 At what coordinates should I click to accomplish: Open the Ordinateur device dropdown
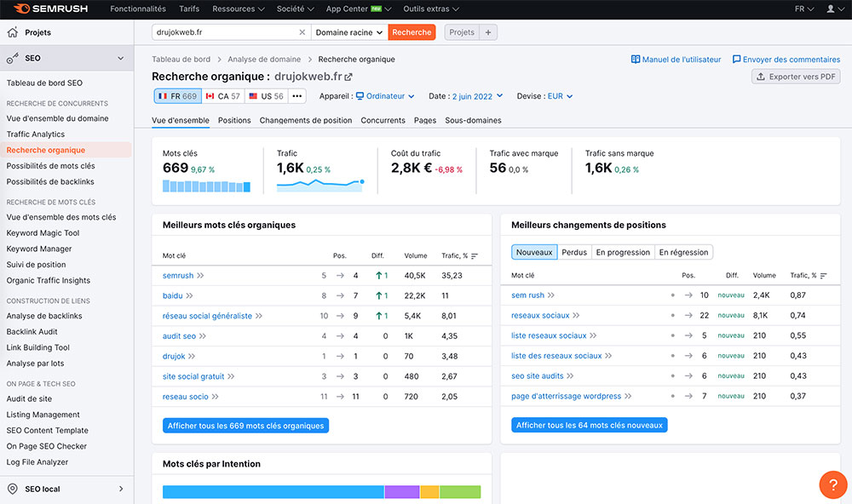click(385, 96)
